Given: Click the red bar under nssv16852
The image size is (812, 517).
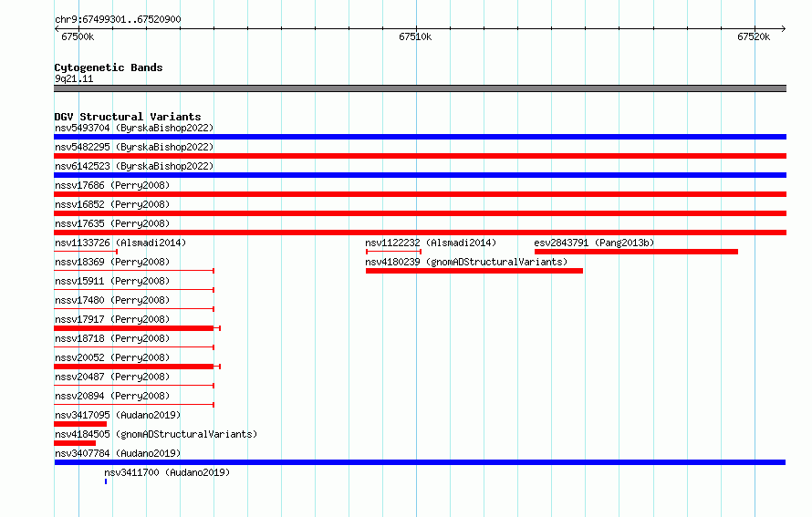Looking at the screenshot, I should (420, 213).
